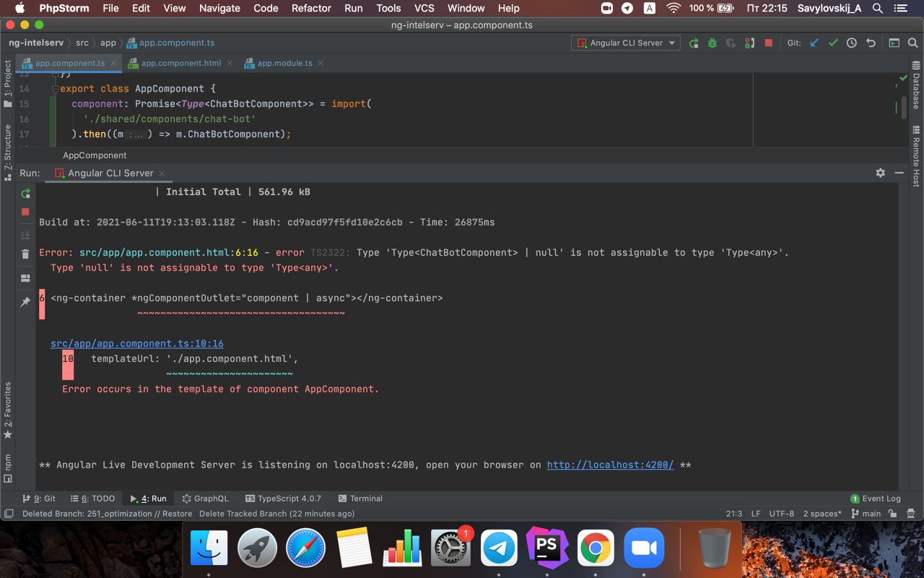
Task: Stop the running Angular CLI Server from the top toolbar
Action: tap(769, 43)
